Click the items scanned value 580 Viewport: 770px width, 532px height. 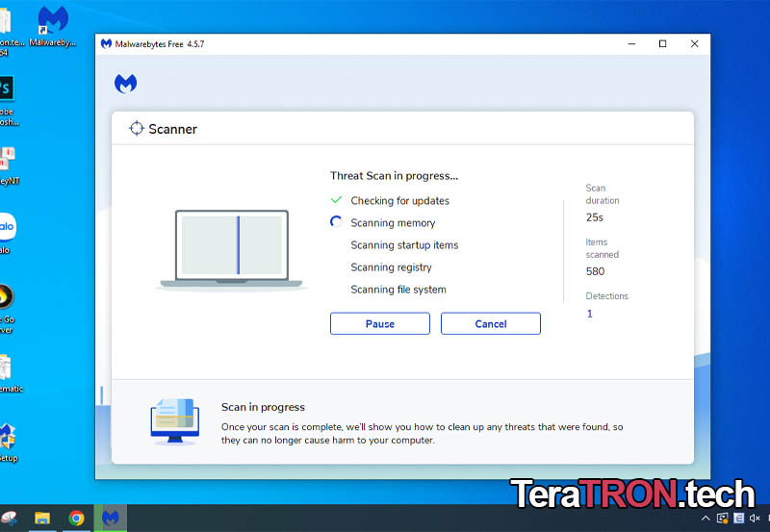coord(595,271)
